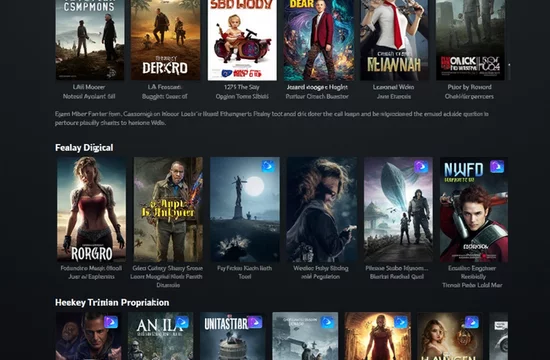Open the man in red suit poster
Viewport: 550px width, 360px height.
pyautogui.click(x=318, y=40)
